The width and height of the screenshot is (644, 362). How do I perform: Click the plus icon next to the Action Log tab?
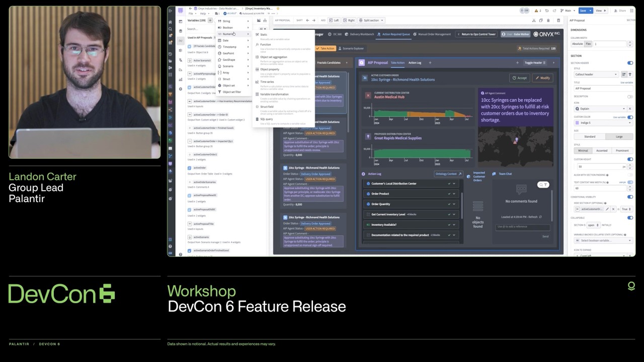click(x=430, y=63)
